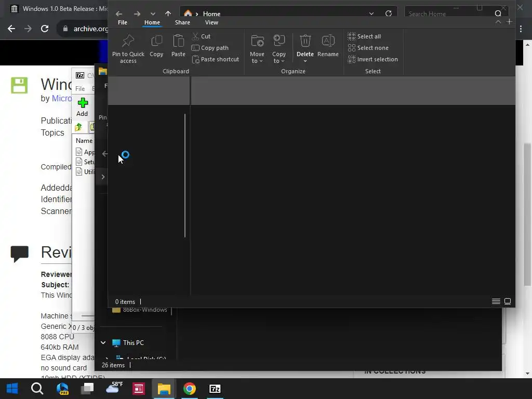This screenshot has width=532, height=399.
Task: Open the Copy to dropdown
Action: point(279,48)
